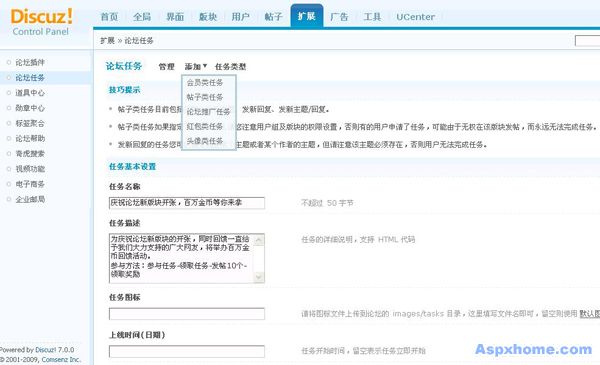Open 勋章中心 in the sidebar
Viewport: 600px width, 365px height.
pyautogui.click(x=30, y=108)
